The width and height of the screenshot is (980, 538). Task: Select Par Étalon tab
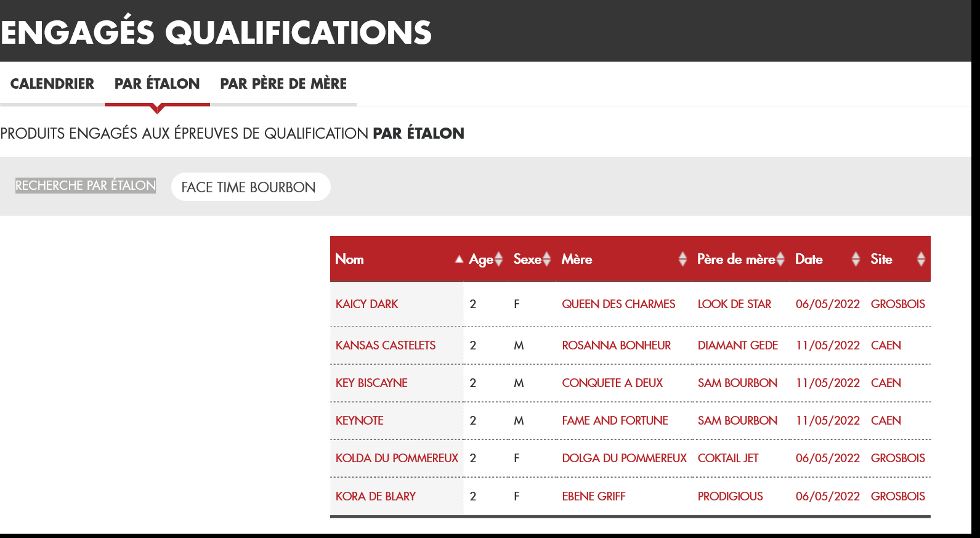point(157,84)
